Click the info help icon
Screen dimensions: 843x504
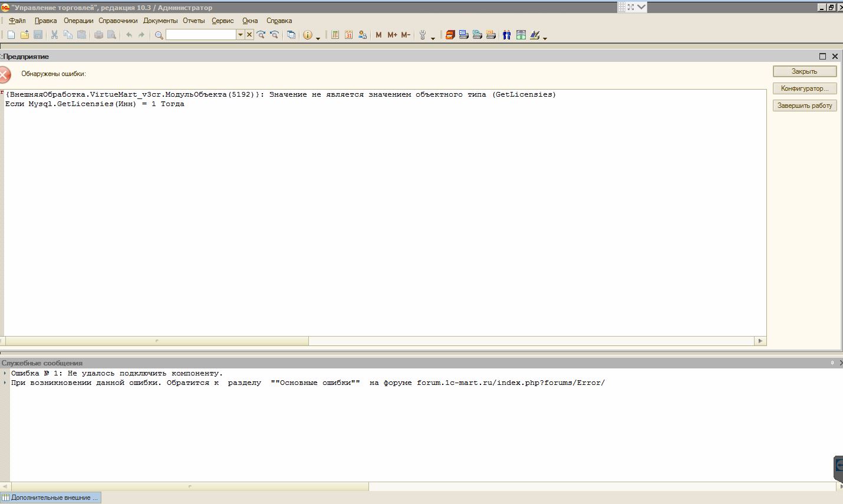tap(307, 35)
